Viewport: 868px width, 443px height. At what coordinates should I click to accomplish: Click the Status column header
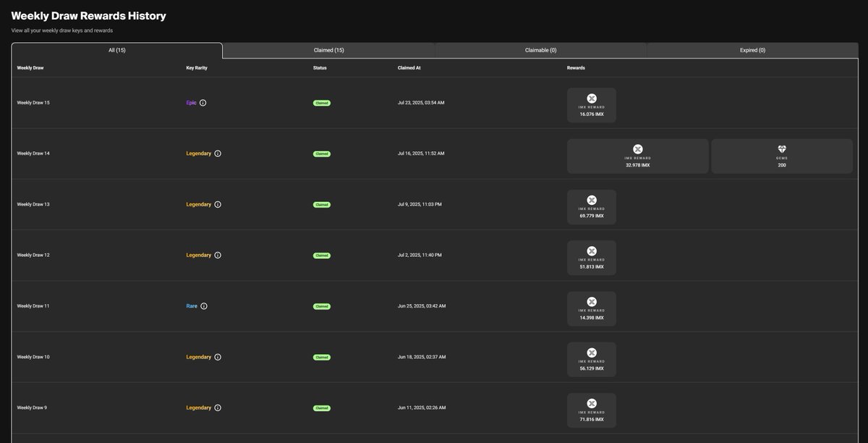pyautogui.click(x=320, y=68)
